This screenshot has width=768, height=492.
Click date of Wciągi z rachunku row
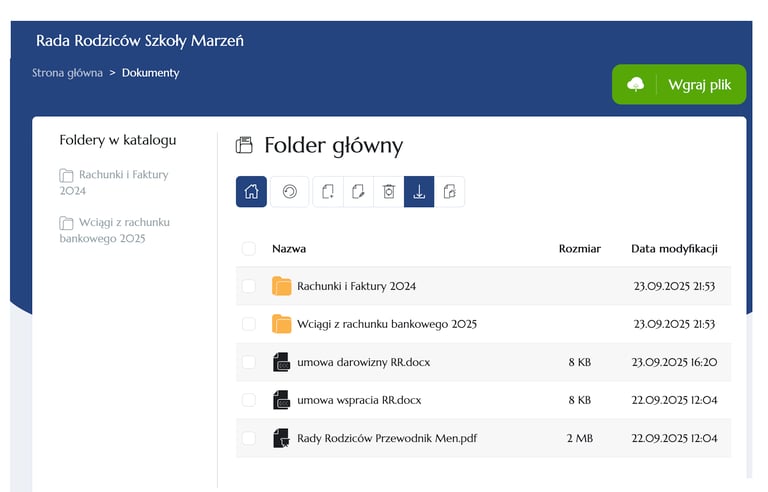tap(674, 324)
